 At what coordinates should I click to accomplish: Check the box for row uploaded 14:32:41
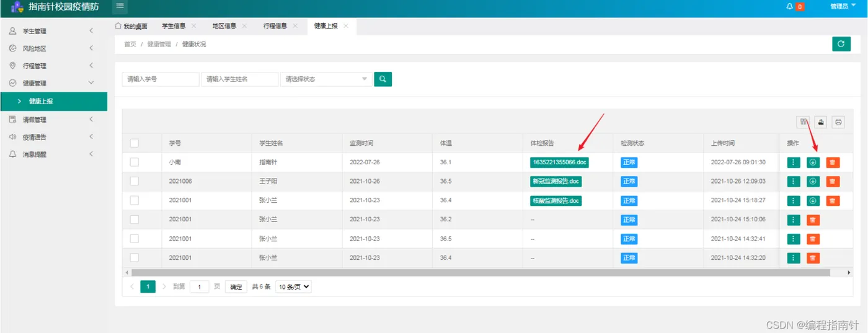pos(135,239)
